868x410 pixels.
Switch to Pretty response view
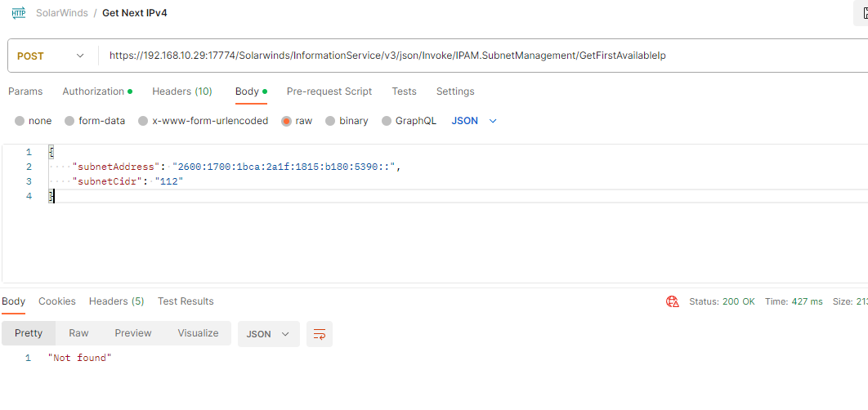coord(29,333)
